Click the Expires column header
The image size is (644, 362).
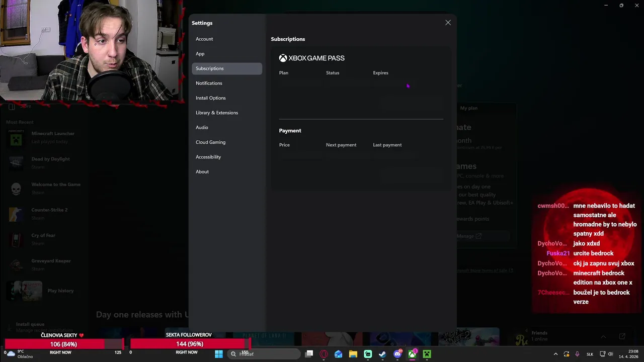[x=380, y=73]
